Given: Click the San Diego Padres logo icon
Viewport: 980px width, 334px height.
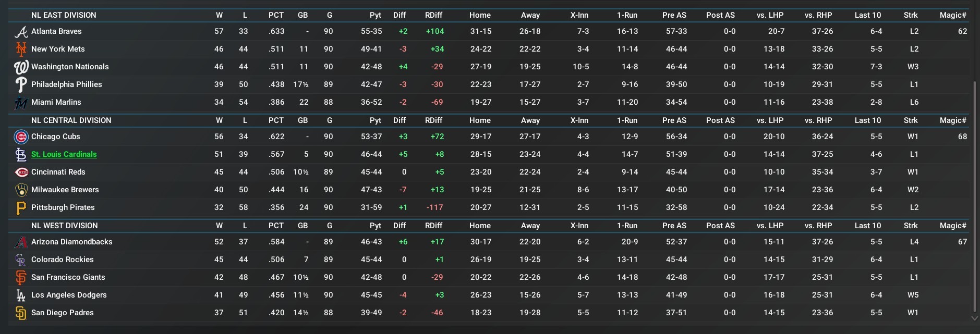Looking at the screenshot, I should pos(21,313).
